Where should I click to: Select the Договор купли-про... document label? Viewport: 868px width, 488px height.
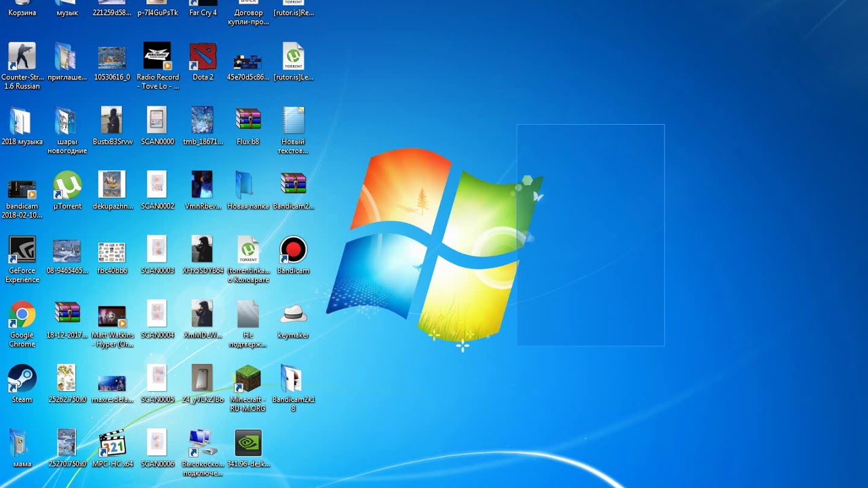pyautogui.click(x=248, y=18)
